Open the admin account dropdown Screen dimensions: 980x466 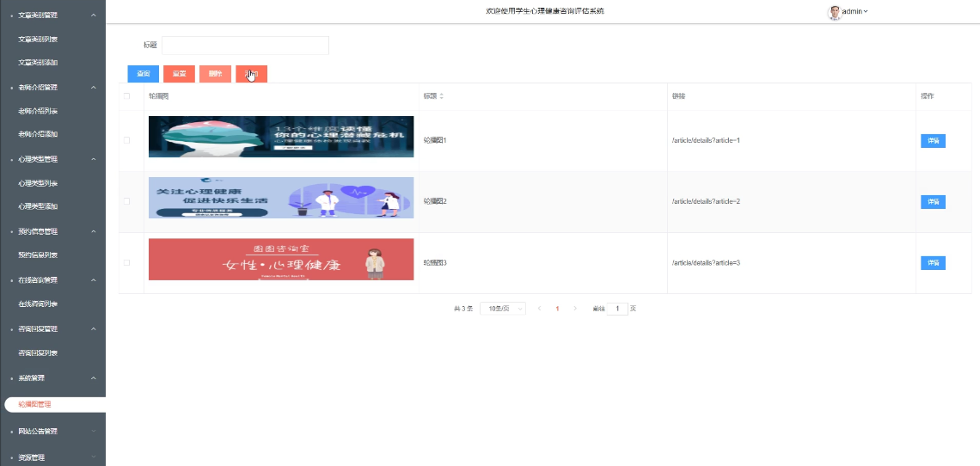855,11
